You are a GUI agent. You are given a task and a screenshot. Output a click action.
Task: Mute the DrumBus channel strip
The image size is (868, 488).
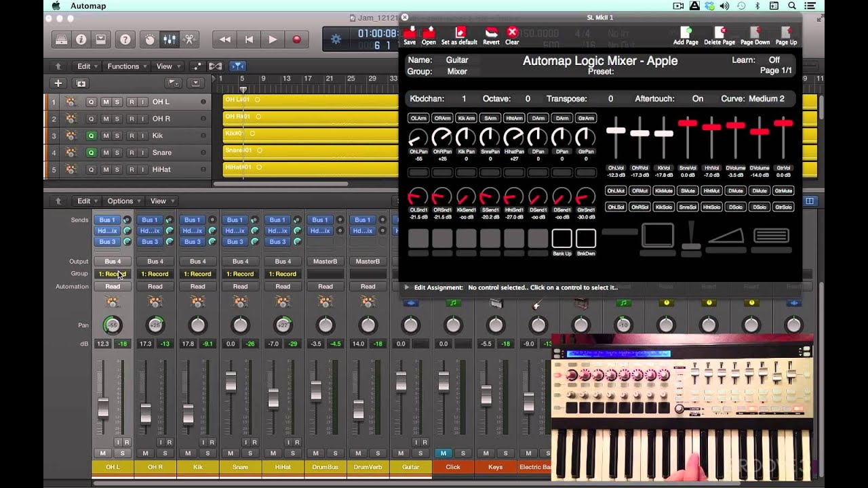(315, 453)
